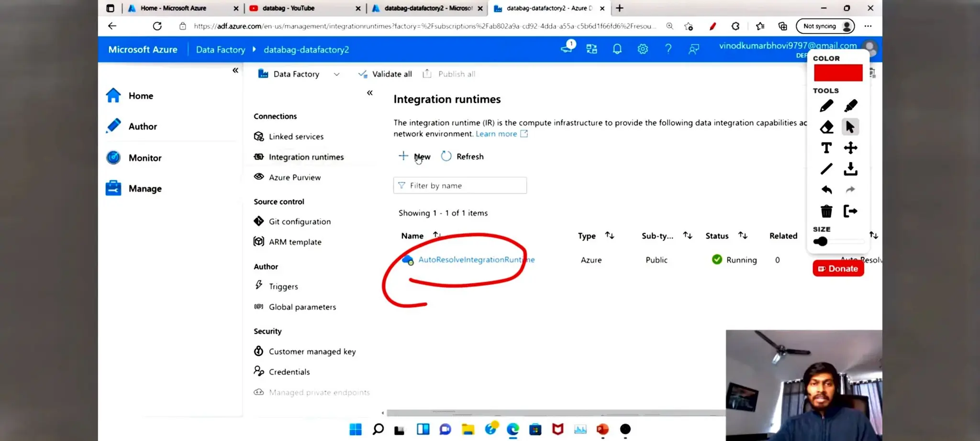Open the help question mark icon
Viewport: 980px width, 441px height.
point(668,49)
